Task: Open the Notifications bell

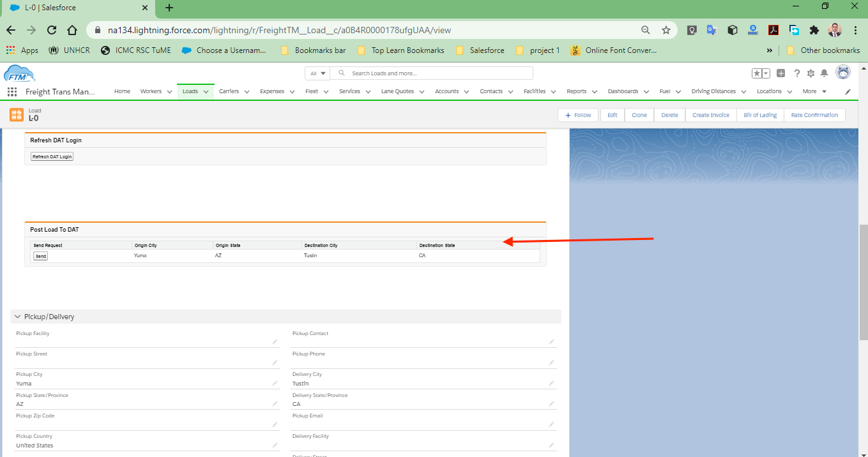Action: pyautogui.click(x=825, y=73)
